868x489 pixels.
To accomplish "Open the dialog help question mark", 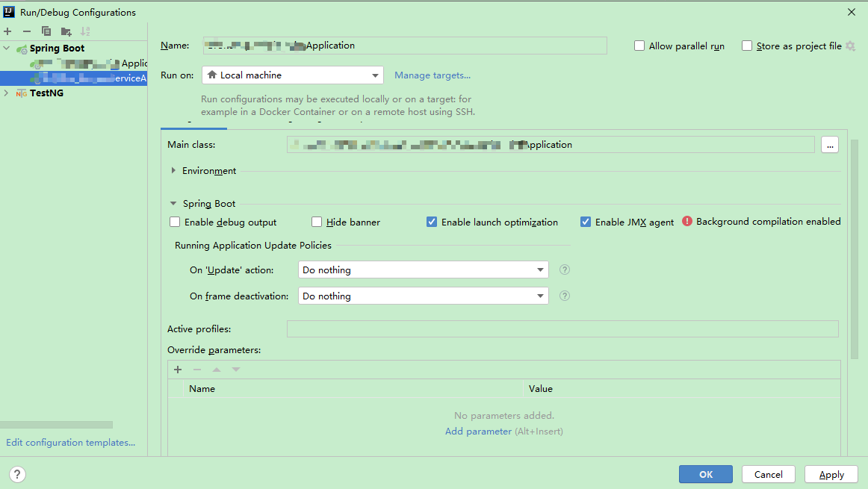I will pos(17,475).
